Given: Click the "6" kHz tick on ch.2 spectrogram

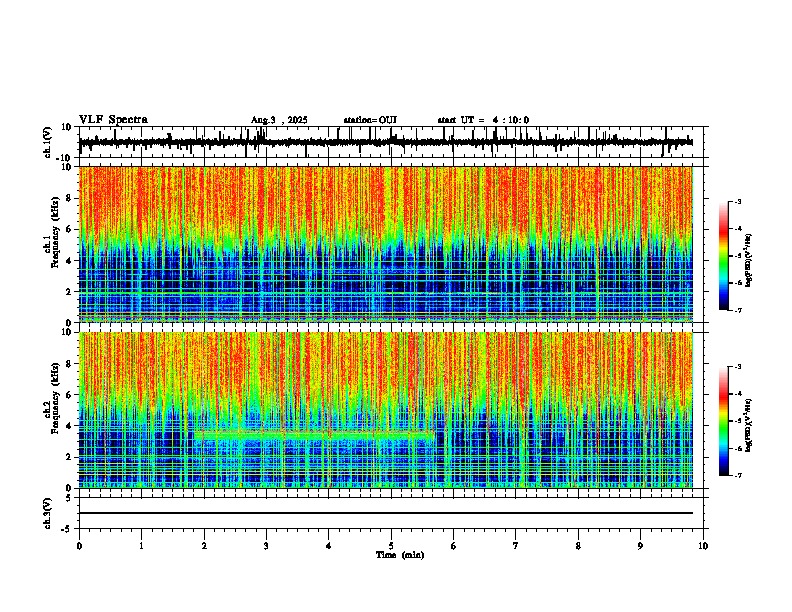Looking at the screenshot, I should (70, 395).
